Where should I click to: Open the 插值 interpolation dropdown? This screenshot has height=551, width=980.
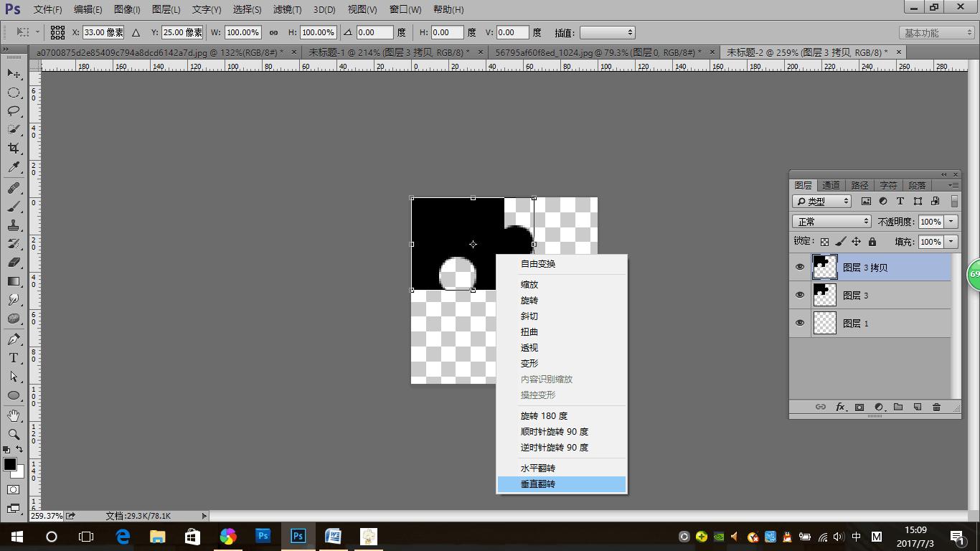[607, 32]
